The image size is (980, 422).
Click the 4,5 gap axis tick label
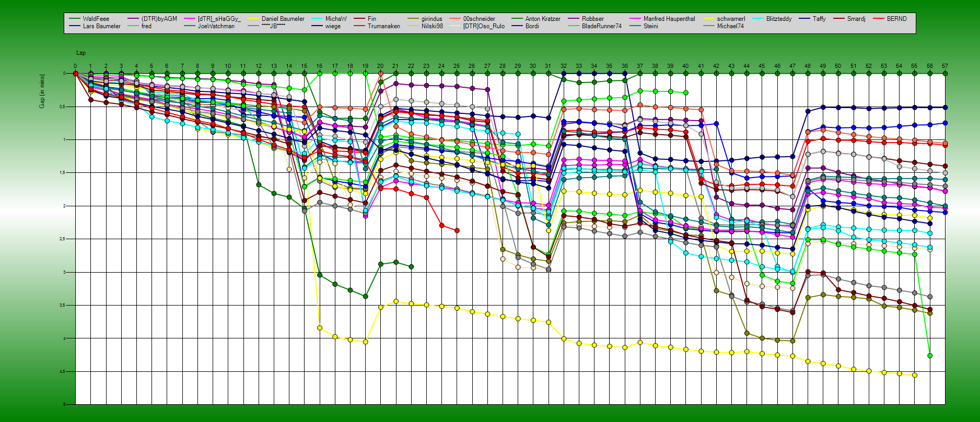pos(62,371)
